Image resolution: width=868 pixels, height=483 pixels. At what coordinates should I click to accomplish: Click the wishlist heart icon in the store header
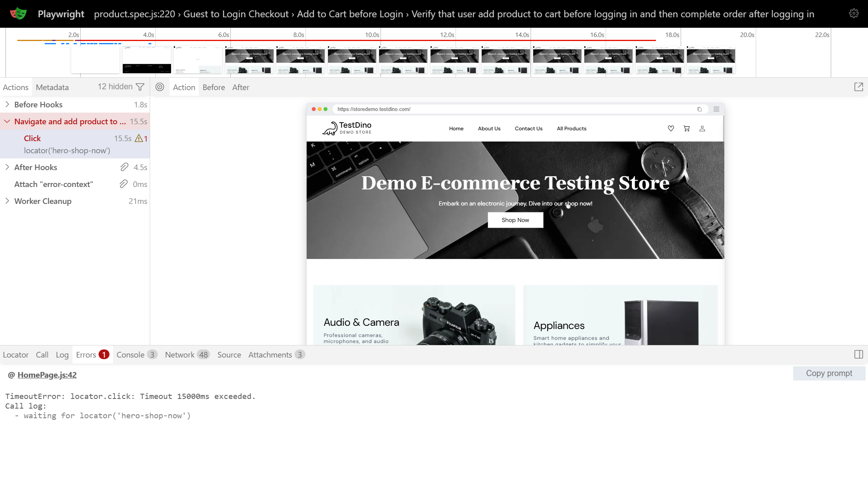tap(670, 128)
